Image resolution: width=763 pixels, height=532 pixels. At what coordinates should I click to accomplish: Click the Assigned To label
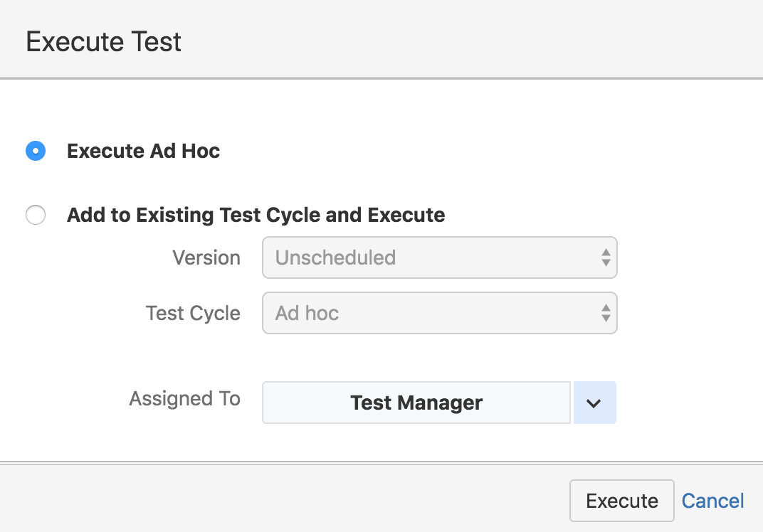[x=184, y=399]
